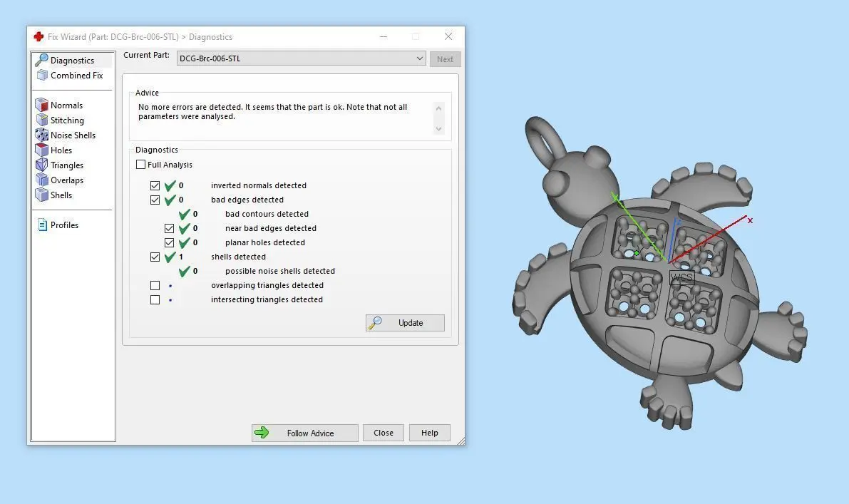
Task: Click the WCS label in the 3D viewport
Action: [x=681, y=278]
